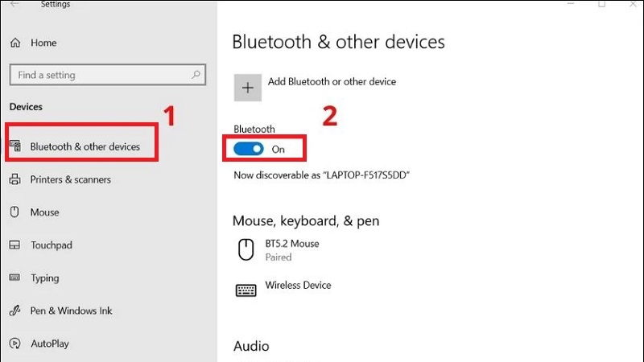Go back using the back arrow
Viewport: 644px width, 362px height.
pos(14,5)
